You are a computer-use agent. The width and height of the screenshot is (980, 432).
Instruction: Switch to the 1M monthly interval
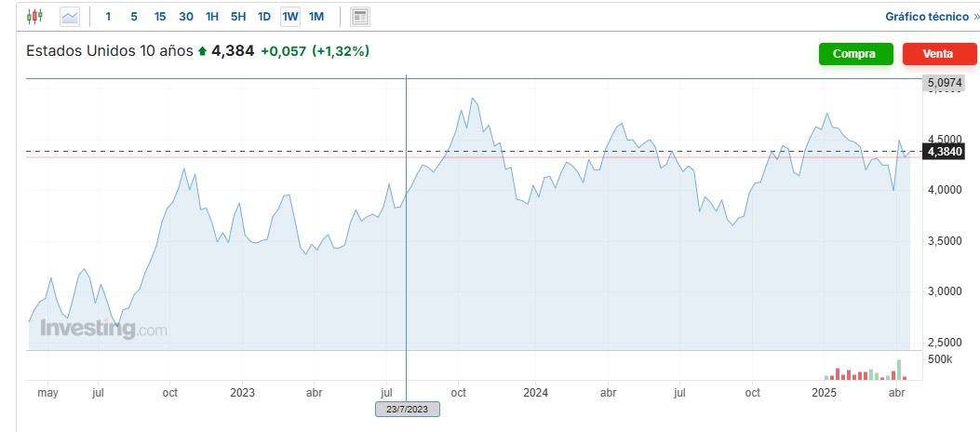pyautogui.click(x=316, y=17)
